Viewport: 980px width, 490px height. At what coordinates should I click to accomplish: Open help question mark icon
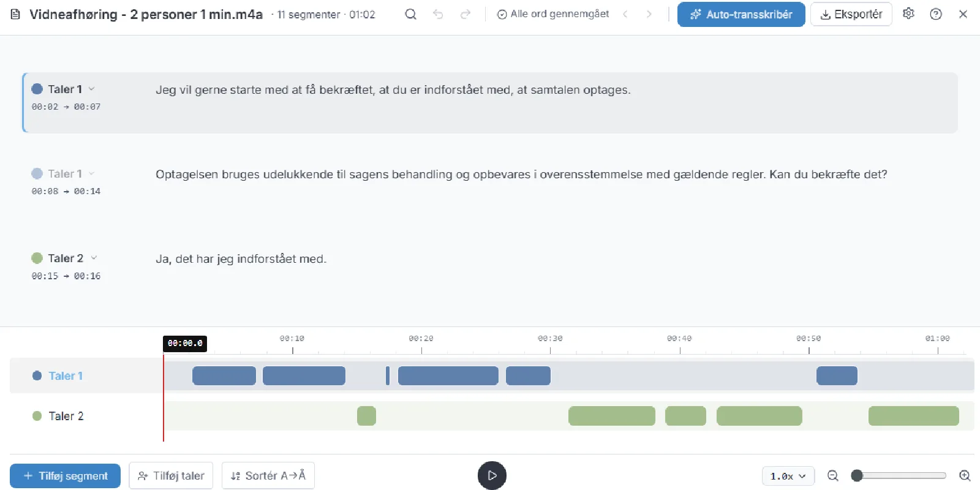pyautogui.click(x=936, y=14)
